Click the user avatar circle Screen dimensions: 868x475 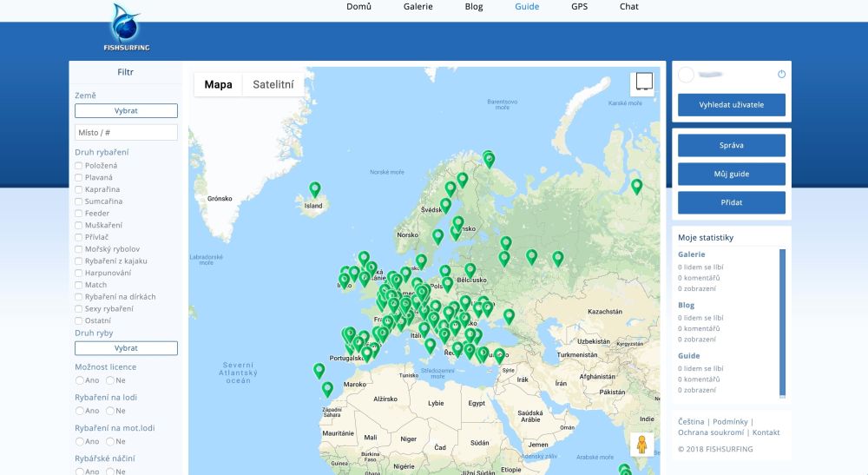tap(686, 75)
